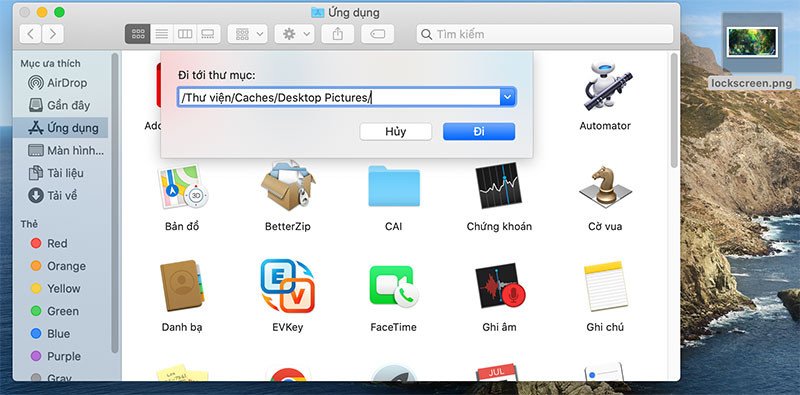This screenshot has width=800, height=395.
Task: Select the CAI folder
Action: [393, 187]
